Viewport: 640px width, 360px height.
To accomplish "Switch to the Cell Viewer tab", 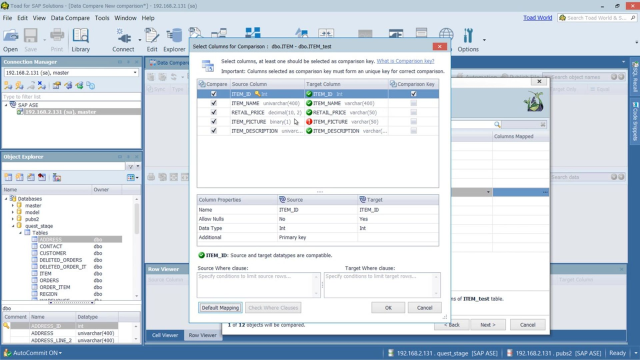I will point(165,335).
